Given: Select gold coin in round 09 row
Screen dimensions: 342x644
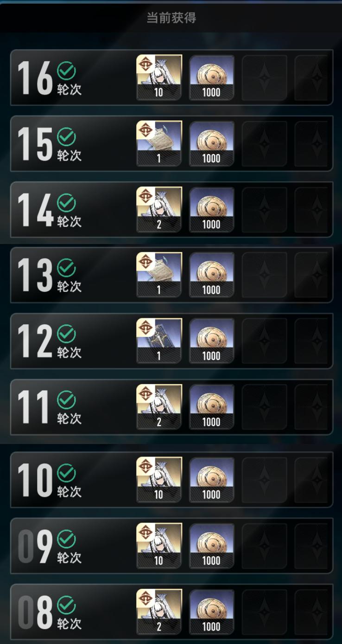Looking at the screenshot, I should (x=211, y=546).
